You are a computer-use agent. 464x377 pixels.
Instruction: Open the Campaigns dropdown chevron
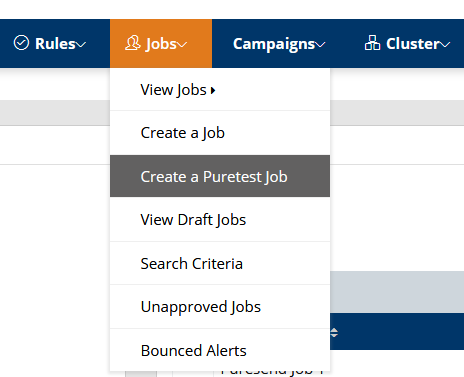[320, 44]
